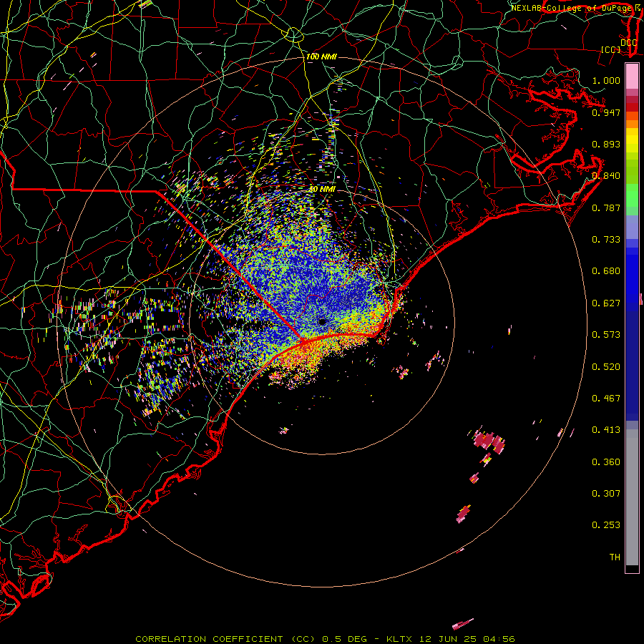Select the 0.840 scale value
This screenshot has height=644, width=644.
606,176
